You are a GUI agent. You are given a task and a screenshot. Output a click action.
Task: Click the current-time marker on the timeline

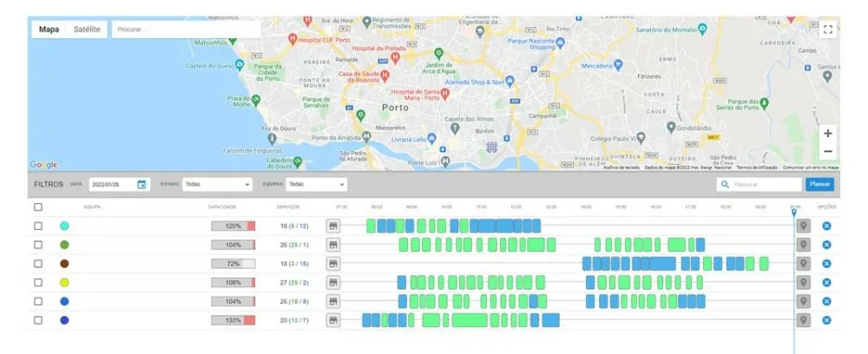793,212
